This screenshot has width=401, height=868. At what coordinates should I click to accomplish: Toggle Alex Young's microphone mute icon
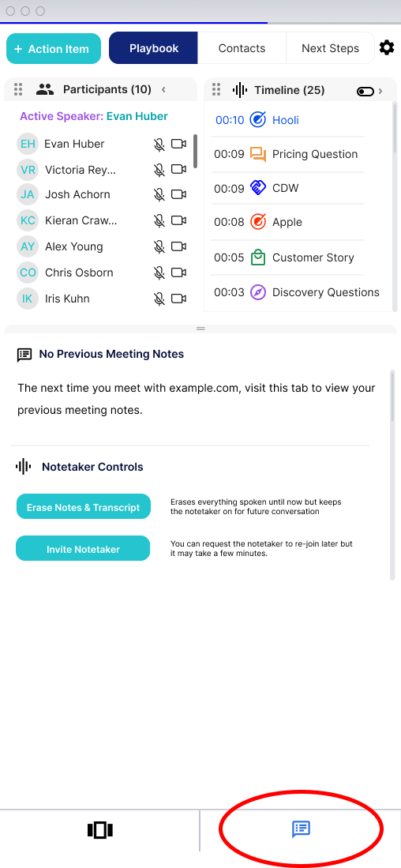(159, 247)
